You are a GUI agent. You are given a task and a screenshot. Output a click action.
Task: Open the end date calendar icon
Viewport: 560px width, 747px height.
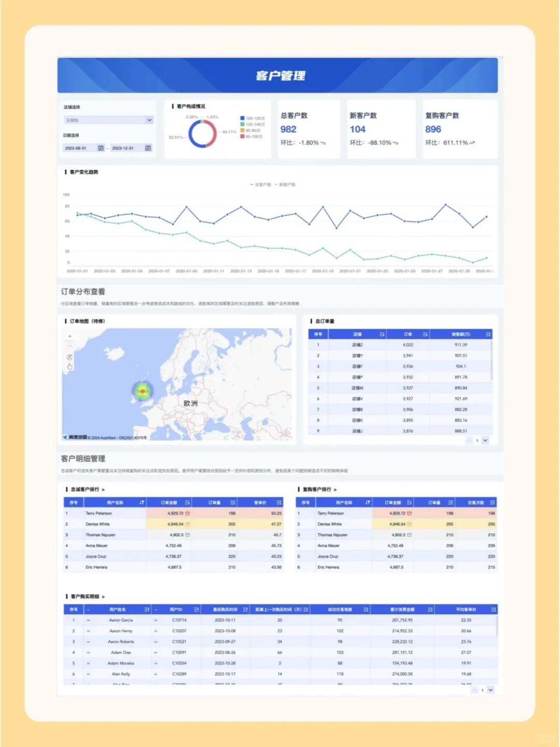pos(148,148)
